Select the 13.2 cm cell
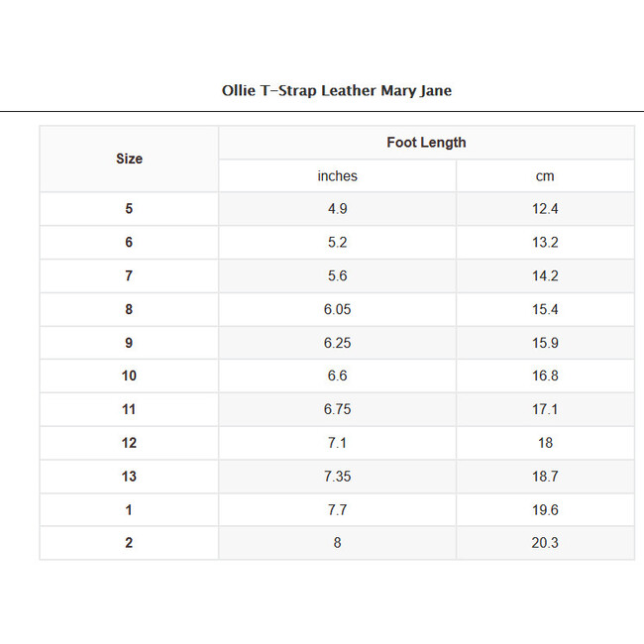The image size is (644, 644). [x=545, y=243]
